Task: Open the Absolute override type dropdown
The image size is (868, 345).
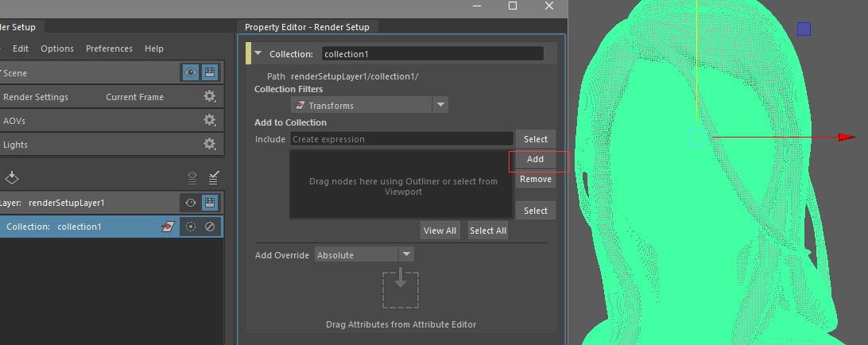Action: (406, 254)
